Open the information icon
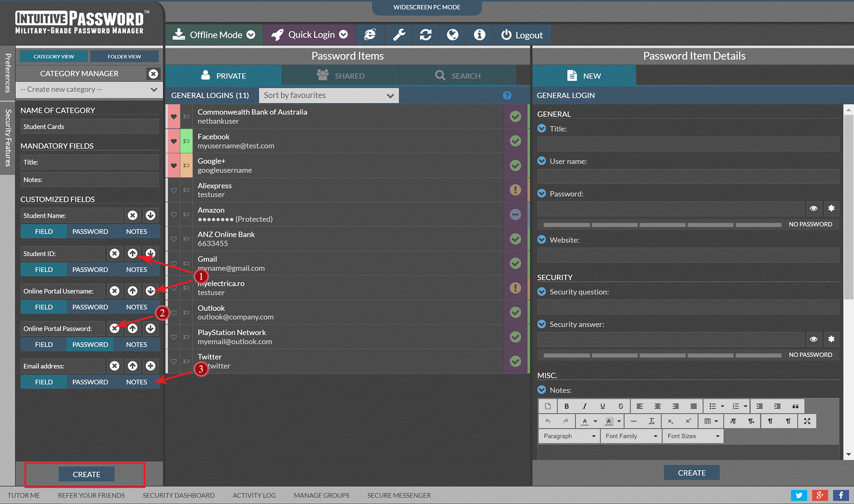 pyautogui.click(x=479, y=35)
